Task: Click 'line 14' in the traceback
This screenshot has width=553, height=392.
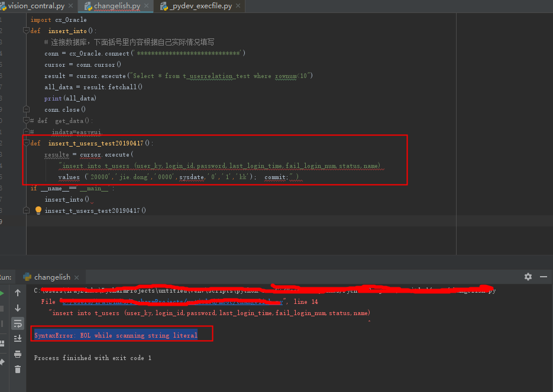Action: pos(305,302)
